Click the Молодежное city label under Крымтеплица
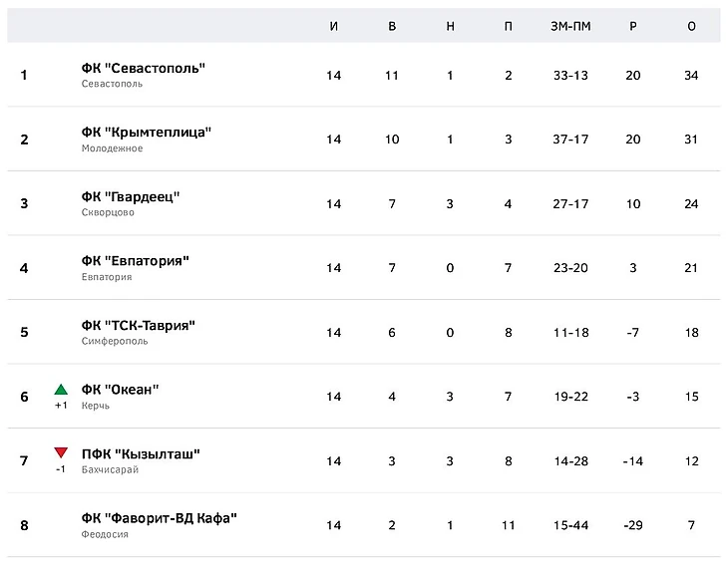Viewport: 728px width, 578px height. 112,148
